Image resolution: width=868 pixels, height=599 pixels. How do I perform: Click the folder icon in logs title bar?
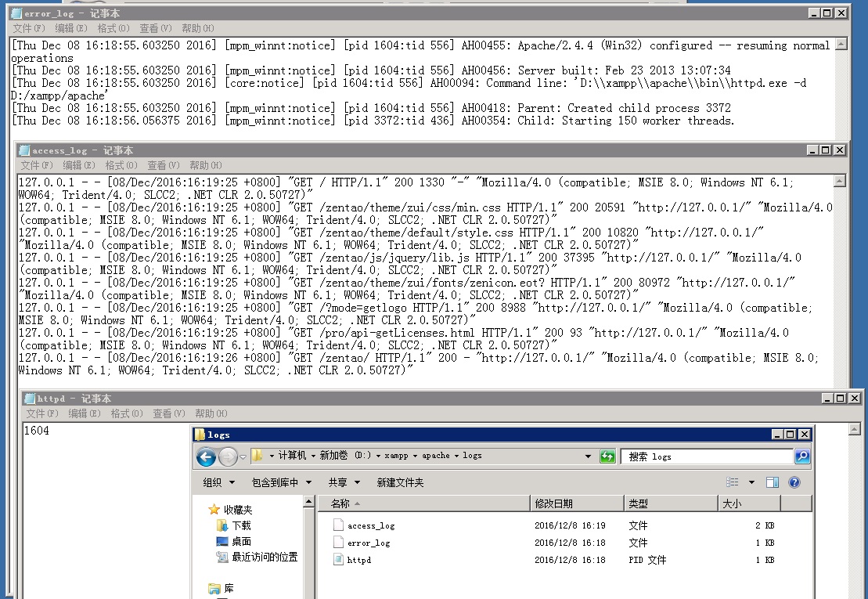coord(200,435)
